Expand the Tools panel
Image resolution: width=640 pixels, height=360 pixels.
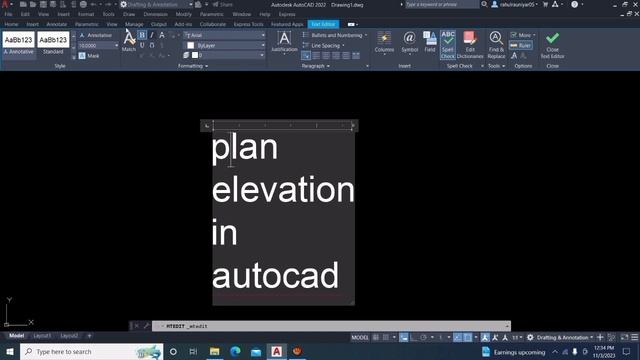[496, 66]
